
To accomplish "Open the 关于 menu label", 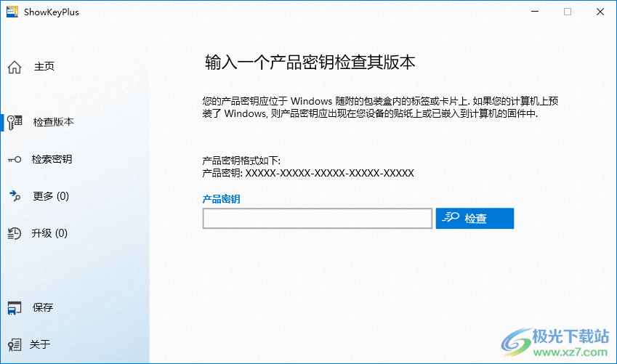I will (x=40, y=344).
